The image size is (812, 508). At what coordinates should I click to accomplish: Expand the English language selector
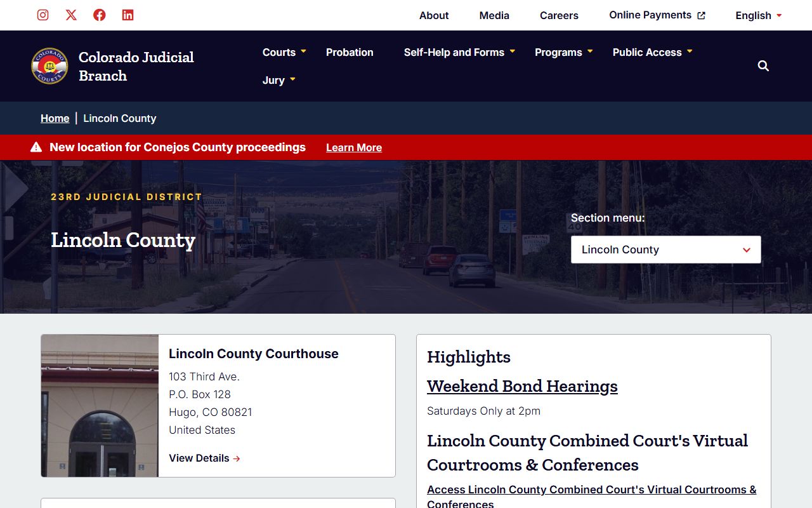[758, 15]
